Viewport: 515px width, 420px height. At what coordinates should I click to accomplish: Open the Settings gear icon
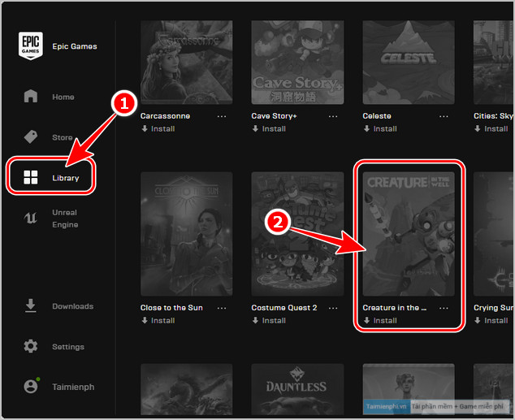[x=31, y=346]
